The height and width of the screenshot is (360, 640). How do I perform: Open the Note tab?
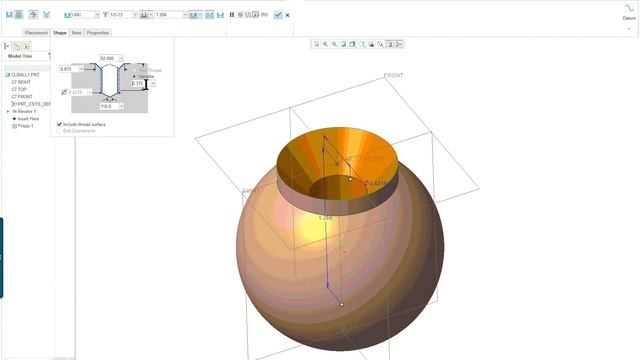pyautogui.click(x=76, y=33)
